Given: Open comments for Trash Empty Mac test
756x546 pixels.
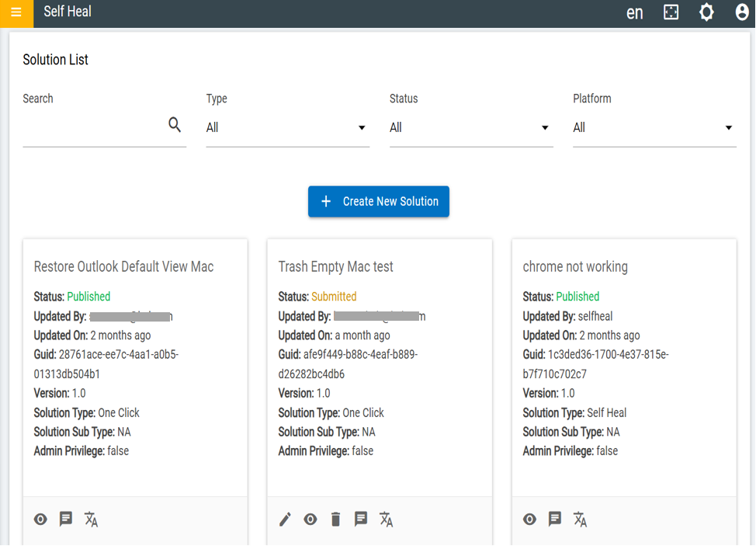Looking at the screenshot, I should (x=361, y=519).
